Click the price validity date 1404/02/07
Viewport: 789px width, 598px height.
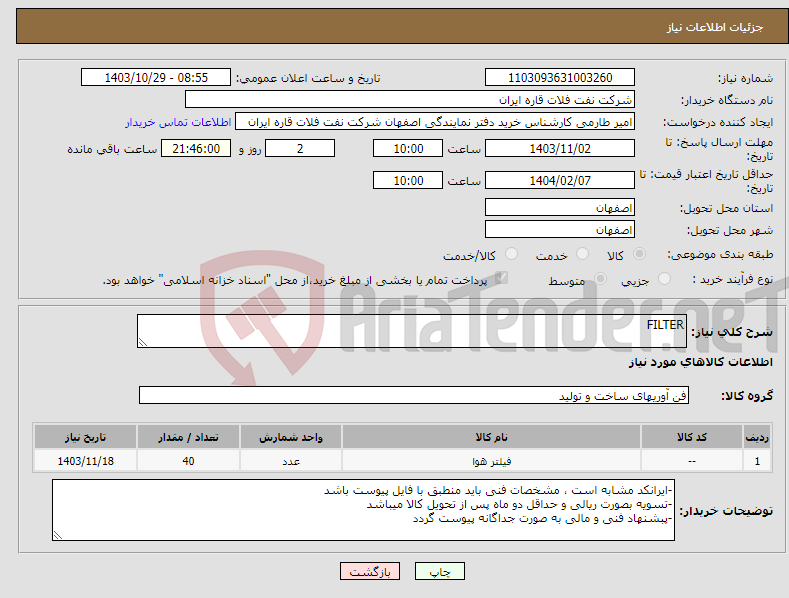coord(560,180)
